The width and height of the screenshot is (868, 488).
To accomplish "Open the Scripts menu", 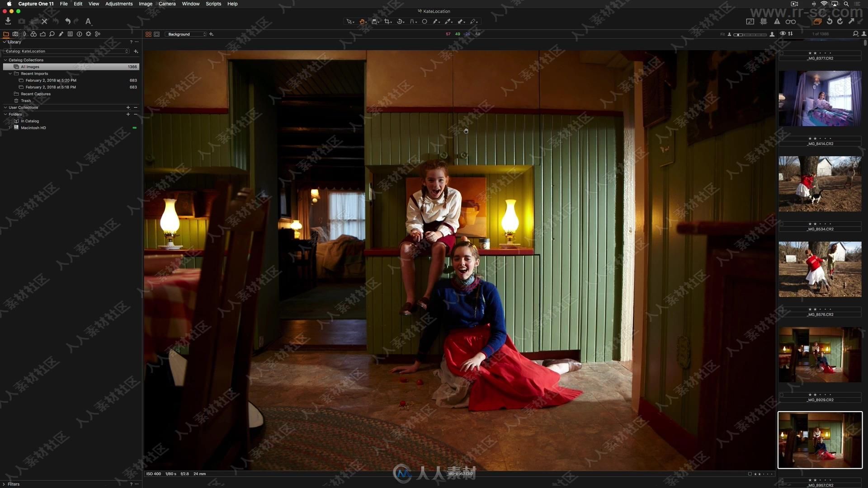I will click(213, 4).
